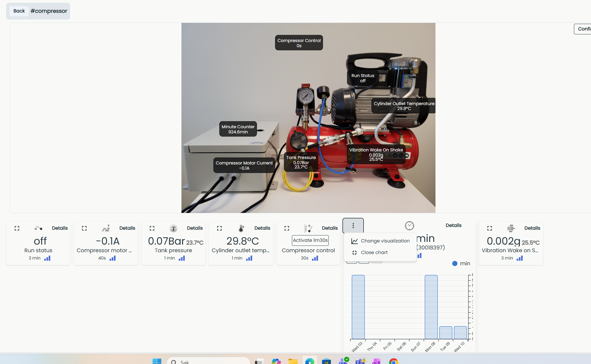Click the Activate 1m30s button
The height and width of the screenshot is (364, 591).
pyautogui.click(x=310, y=240)
